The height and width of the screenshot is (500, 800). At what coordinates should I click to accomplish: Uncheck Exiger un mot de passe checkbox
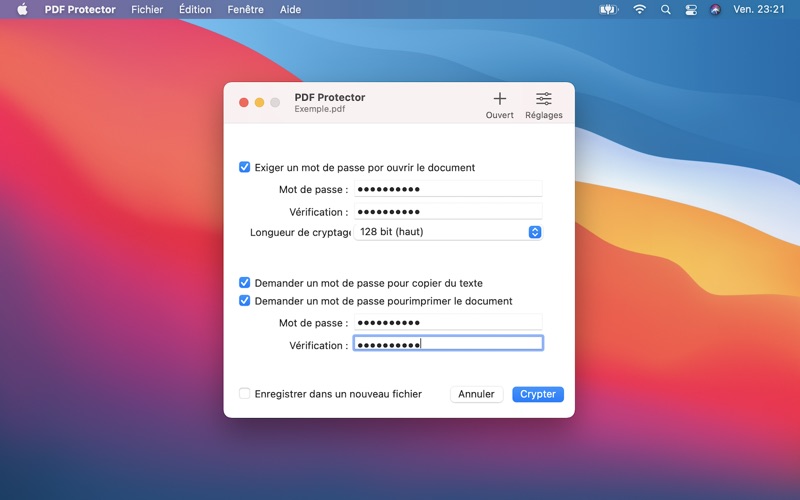click(244, 167)
